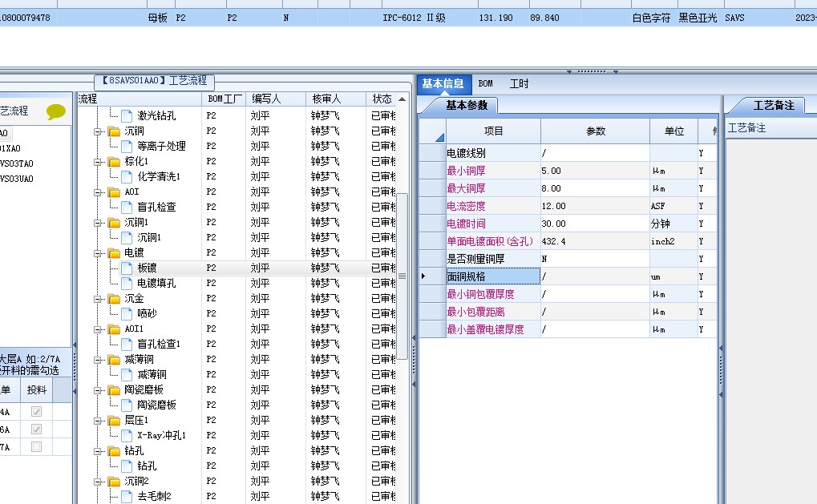Collapse the AOI1 tree node
This screenshot has width=817, height=504.
[98, 329]
